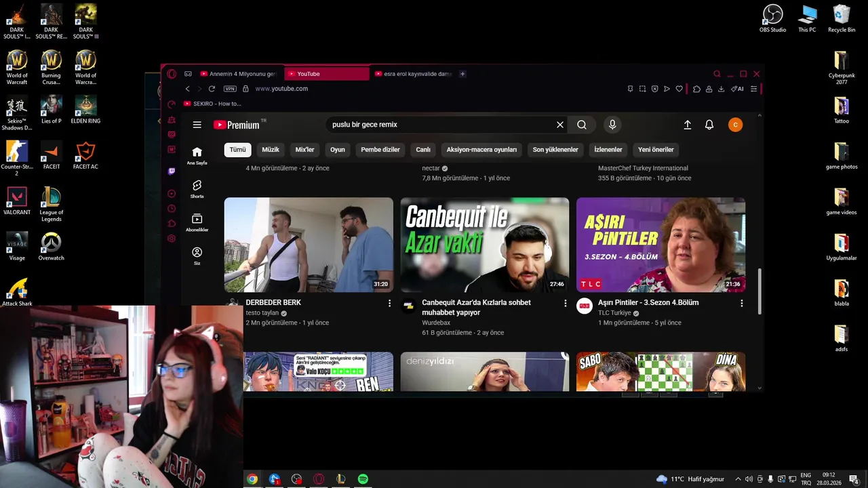Select the Son yüklenenler chip
868x488 pixels.
coord(555,150)
